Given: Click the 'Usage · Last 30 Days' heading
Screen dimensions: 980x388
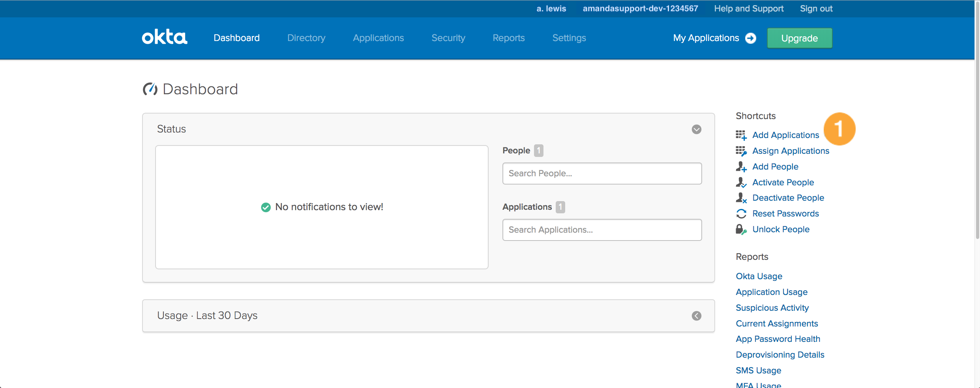Looking at the screenshot, I should 207,315.
